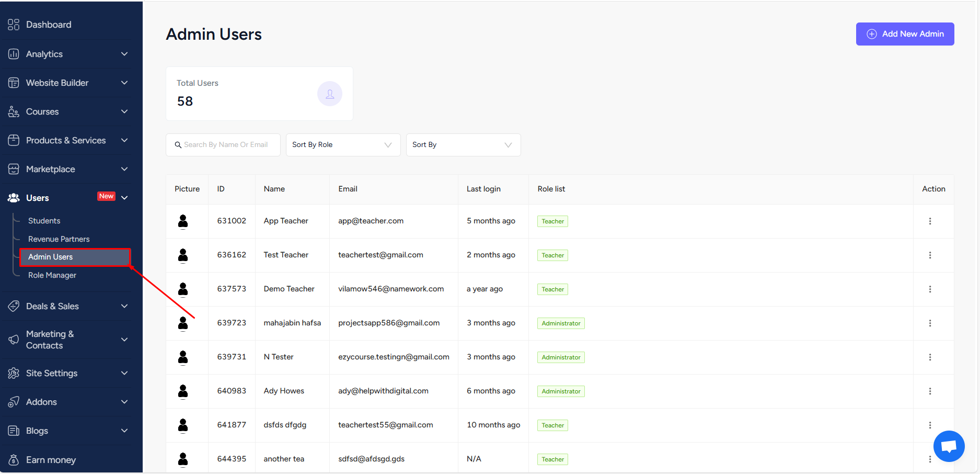Image resolution: width=980 pixels, height=474 pixels.
Task: Click email ezycourse.testingn@gmail.com
Action: [394, 357]
